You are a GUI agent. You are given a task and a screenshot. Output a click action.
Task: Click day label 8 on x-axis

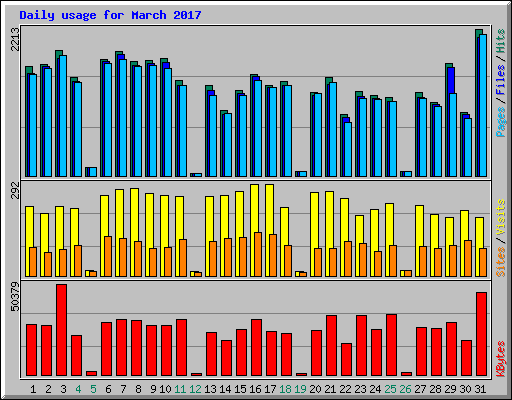[138, 389]
